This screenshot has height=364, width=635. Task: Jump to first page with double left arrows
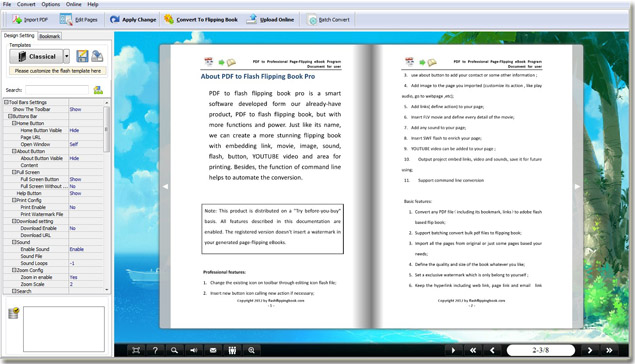473,350
